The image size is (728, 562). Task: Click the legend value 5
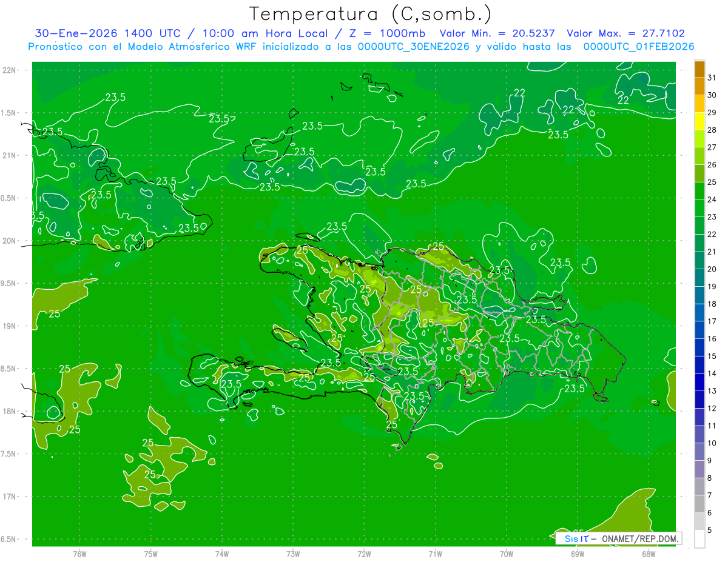point(710,530)
